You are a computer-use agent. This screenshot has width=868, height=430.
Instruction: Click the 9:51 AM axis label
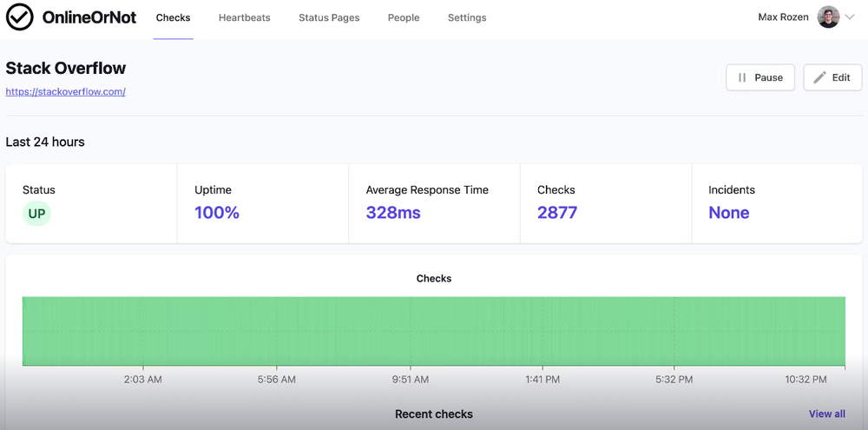[x=411, y=380]
